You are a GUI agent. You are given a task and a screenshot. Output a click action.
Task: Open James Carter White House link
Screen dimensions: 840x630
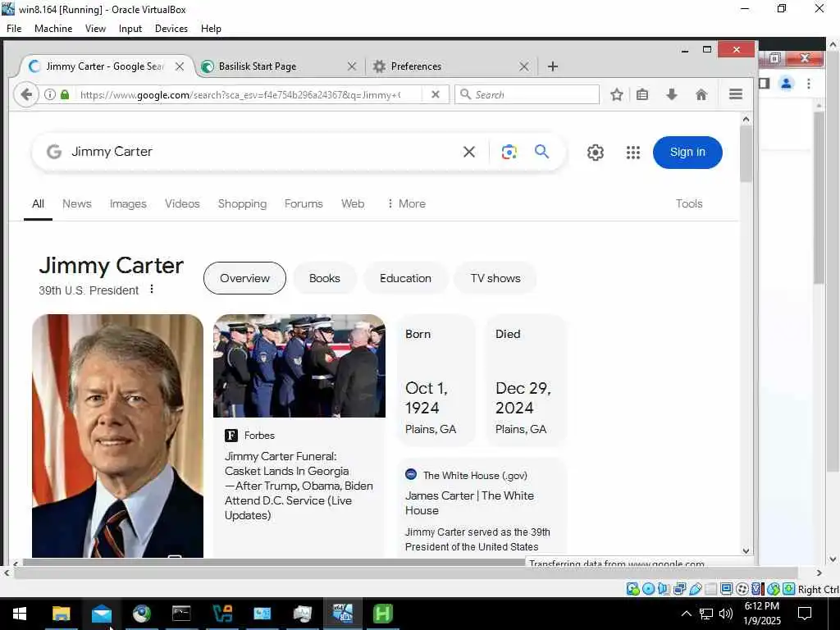click(469, 503)
